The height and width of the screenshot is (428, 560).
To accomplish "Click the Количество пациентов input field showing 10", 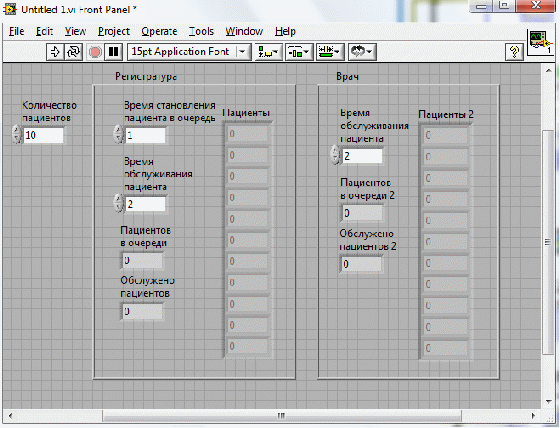I will click(43, 135).
